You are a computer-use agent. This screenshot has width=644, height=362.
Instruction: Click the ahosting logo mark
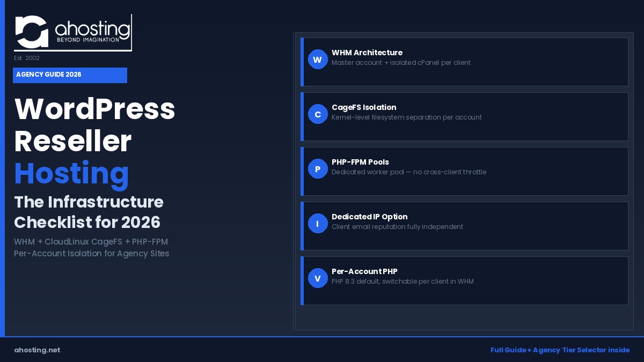click(x=33, y=32)
